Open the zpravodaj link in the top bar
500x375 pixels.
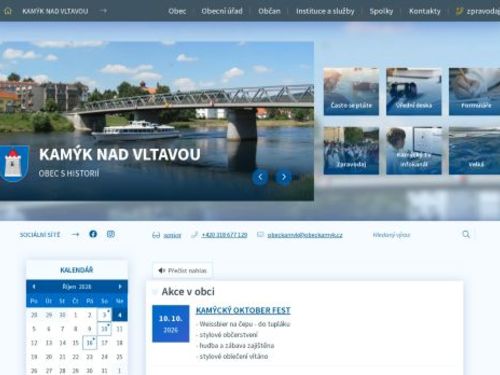point(478,11)
